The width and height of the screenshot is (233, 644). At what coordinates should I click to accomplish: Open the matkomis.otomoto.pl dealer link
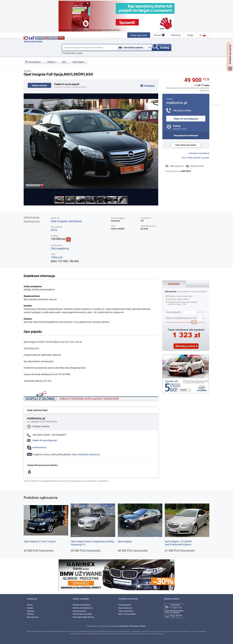86,455
